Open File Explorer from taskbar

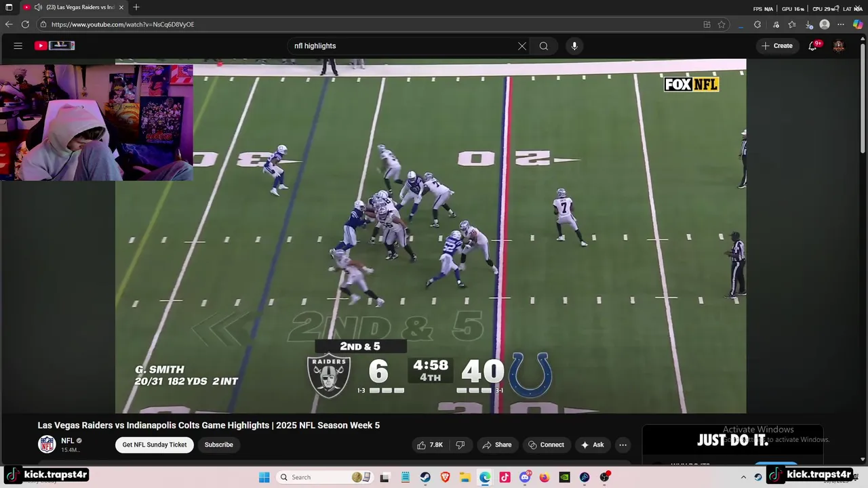(x=465, y=477)
